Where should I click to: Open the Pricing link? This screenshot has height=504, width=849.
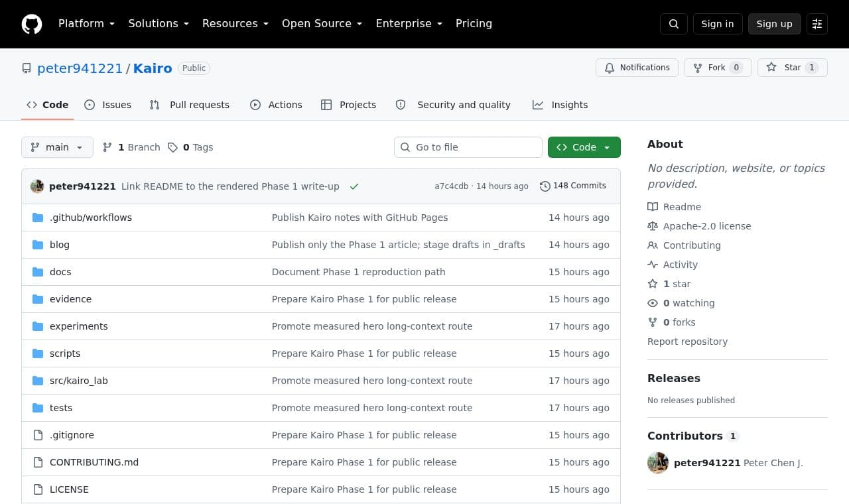474,24
